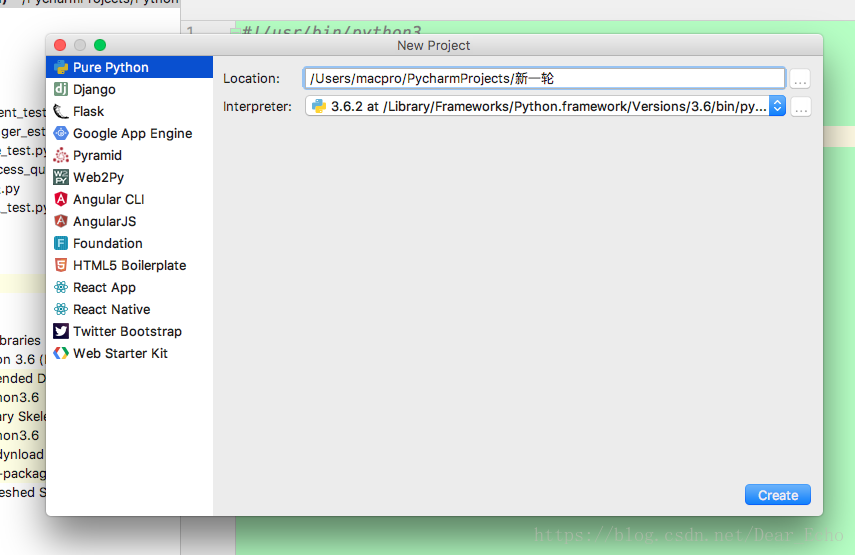Choose Angular CLI text entry
The image size is (855, 555).
click(109, 200)
